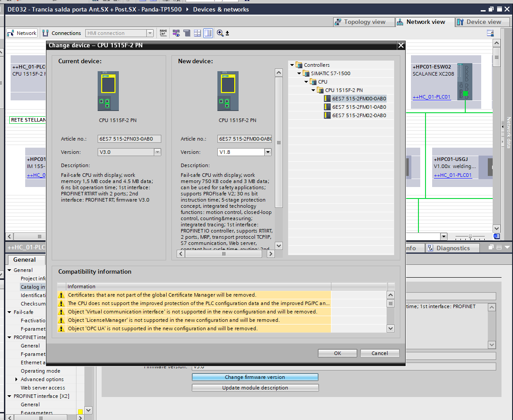
Task: Click the overview navigation icon below scrollbar
Action: [x=497, y=237]
